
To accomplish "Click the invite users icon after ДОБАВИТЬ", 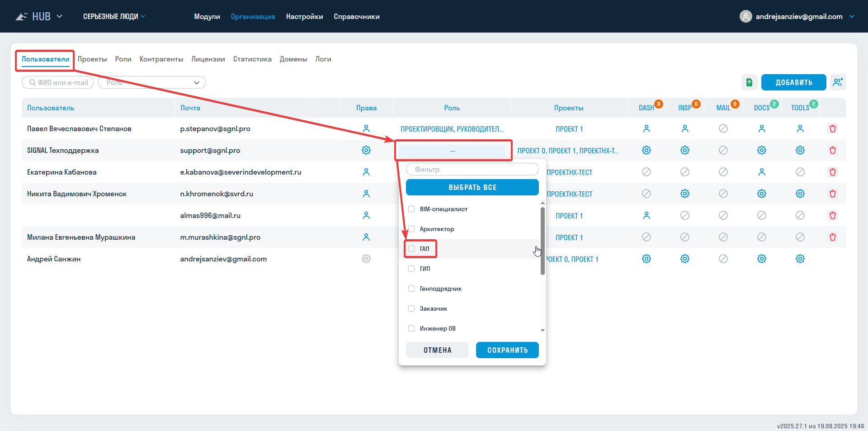I will [x=838, y=82].
